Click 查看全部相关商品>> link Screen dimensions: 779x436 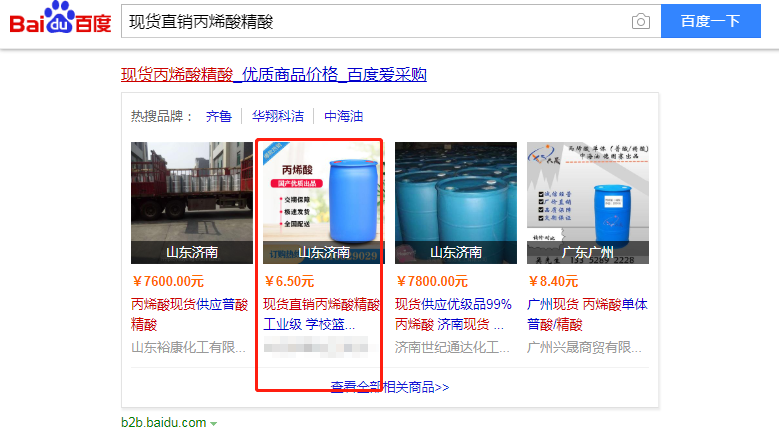pos(390,387)
